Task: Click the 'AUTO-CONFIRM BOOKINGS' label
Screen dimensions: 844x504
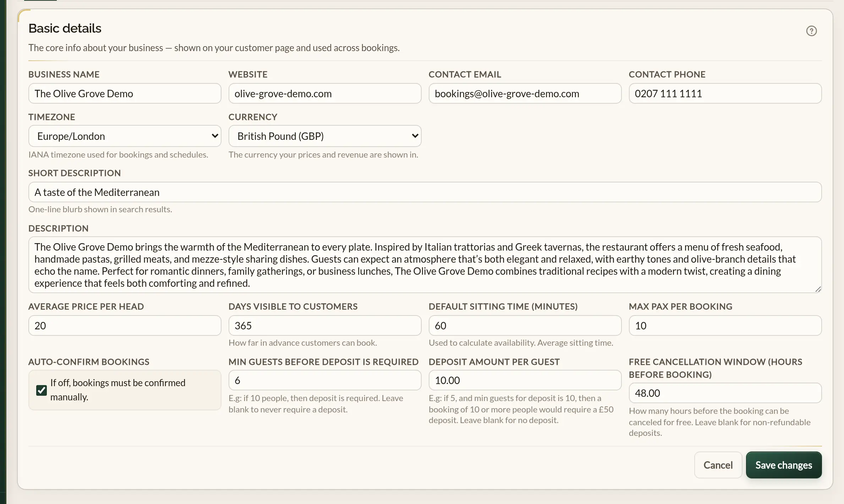Action: tap(89, 362)
